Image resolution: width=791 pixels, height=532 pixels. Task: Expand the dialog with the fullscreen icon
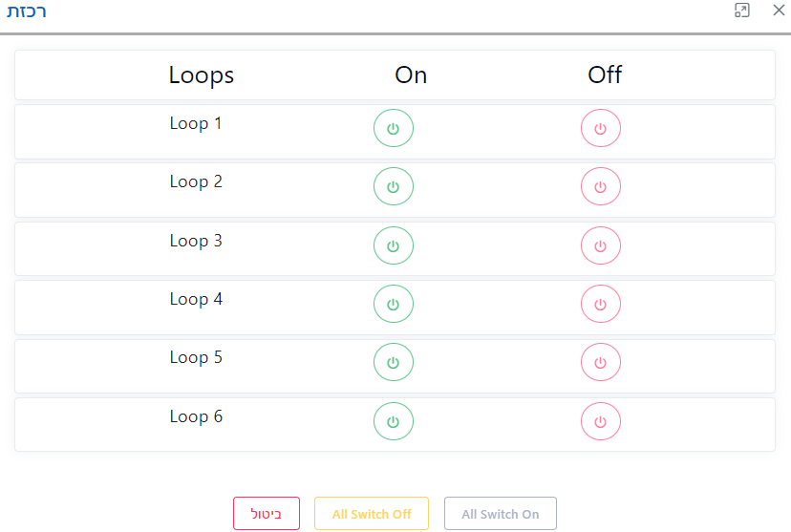coord(741,11)
